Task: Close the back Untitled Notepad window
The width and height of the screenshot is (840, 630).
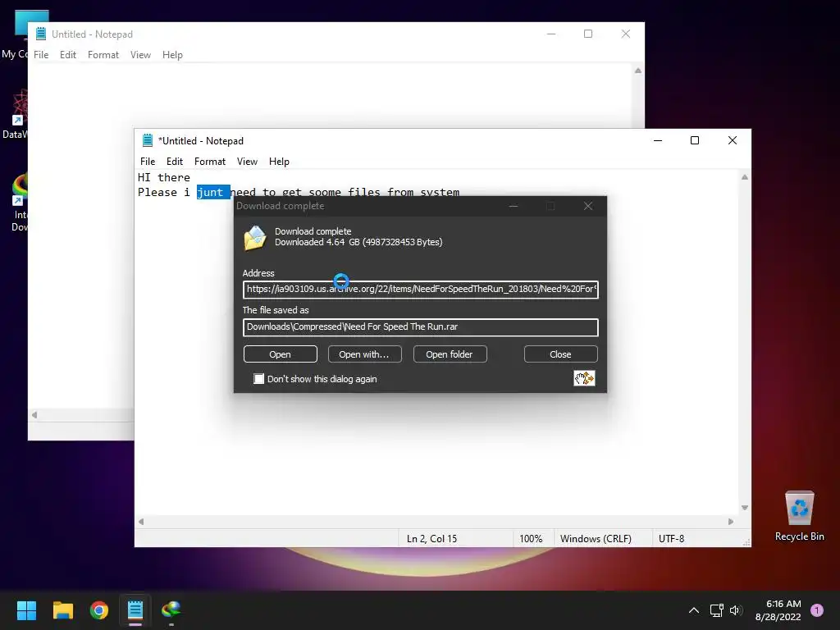Action: [626, 34]
